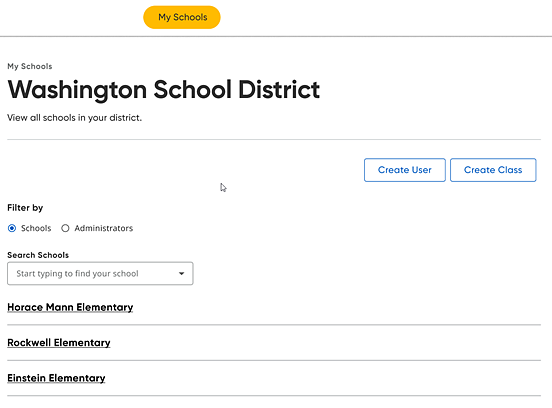This screenshot has width=552, height=408.
Task: Select the Schools filter radio button
Action: click(12, 228)
